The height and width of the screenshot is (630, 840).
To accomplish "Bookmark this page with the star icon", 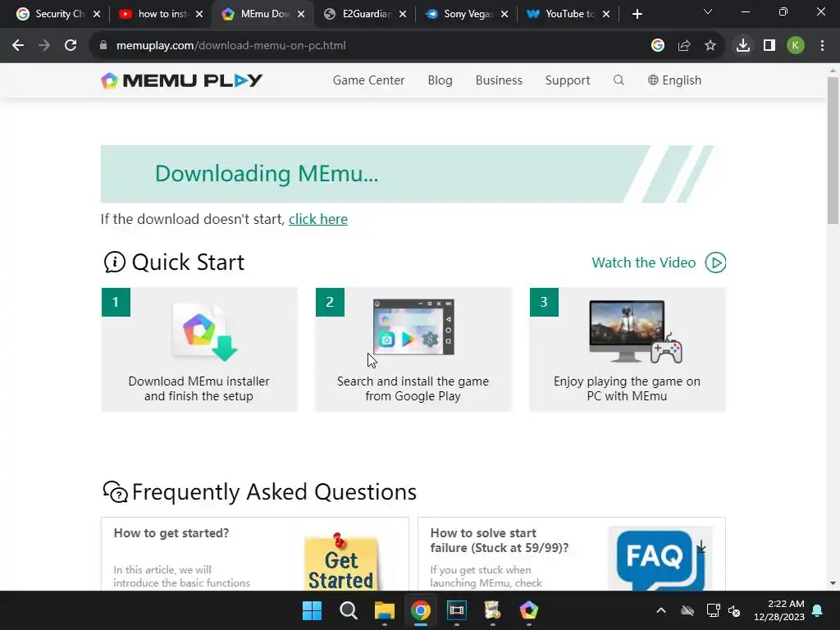I will (710, 46).
